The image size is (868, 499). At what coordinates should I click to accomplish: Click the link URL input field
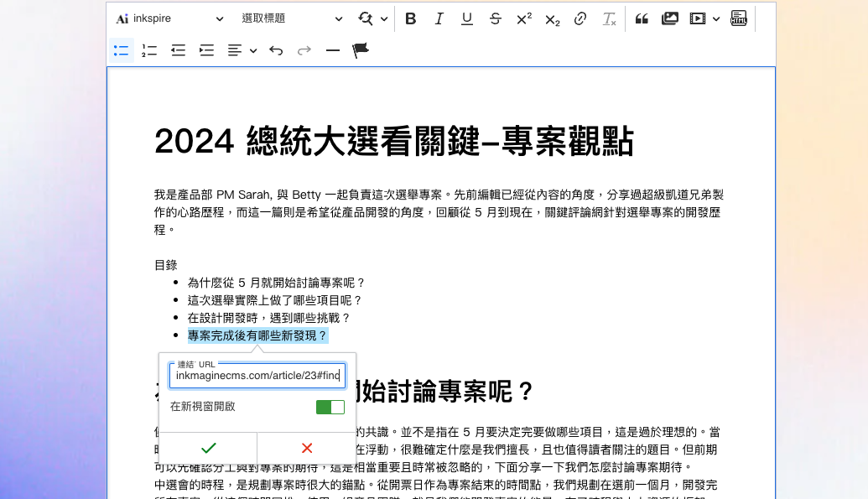257,376
